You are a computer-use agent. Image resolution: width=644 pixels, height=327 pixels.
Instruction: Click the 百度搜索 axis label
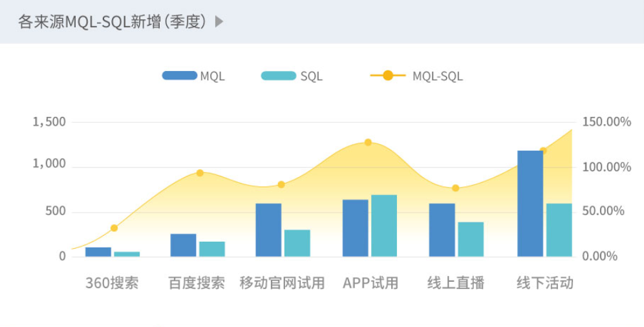pos(197,283)
